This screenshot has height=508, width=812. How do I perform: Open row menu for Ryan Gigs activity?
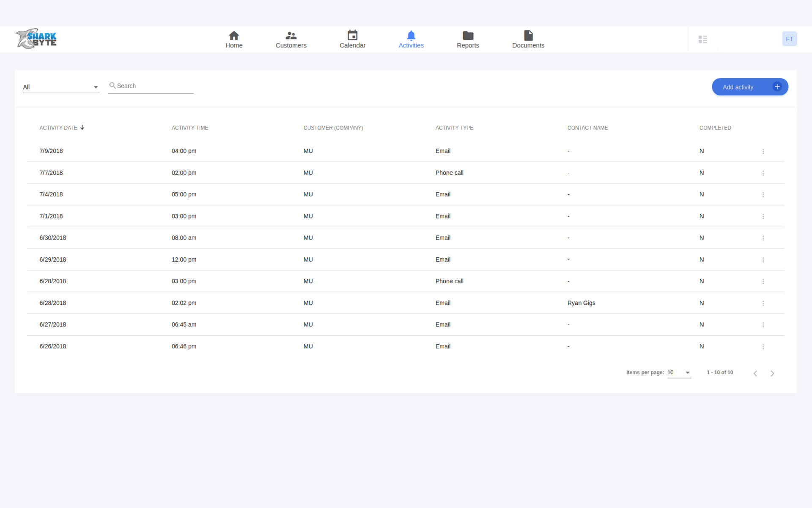point(763,303)
